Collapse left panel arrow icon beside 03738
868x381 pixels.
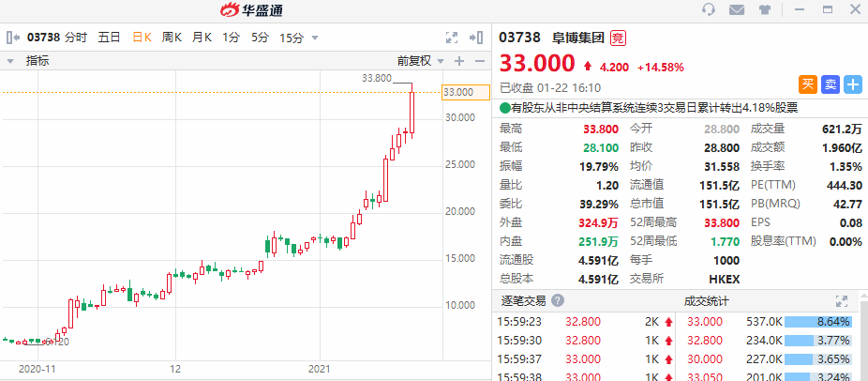pos(13,38)
